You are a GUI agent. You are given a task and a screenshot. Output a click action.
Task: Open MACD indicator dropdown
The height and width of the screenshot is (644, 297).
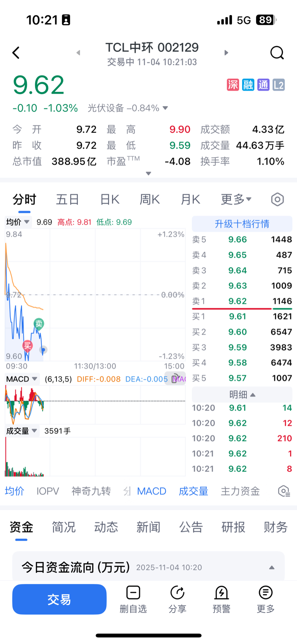[x=22, y=379]
